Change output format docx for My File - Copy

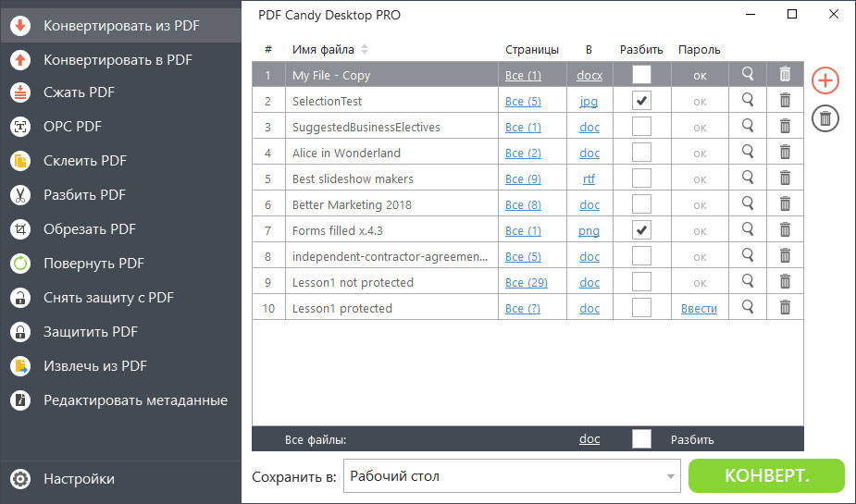(589, 76)
